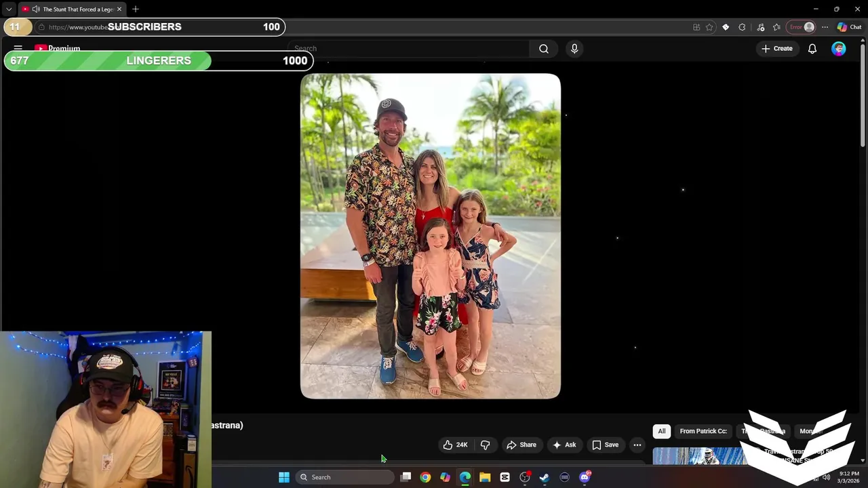
Task: Click the Windows taskbar Search box
Action: 346,477
